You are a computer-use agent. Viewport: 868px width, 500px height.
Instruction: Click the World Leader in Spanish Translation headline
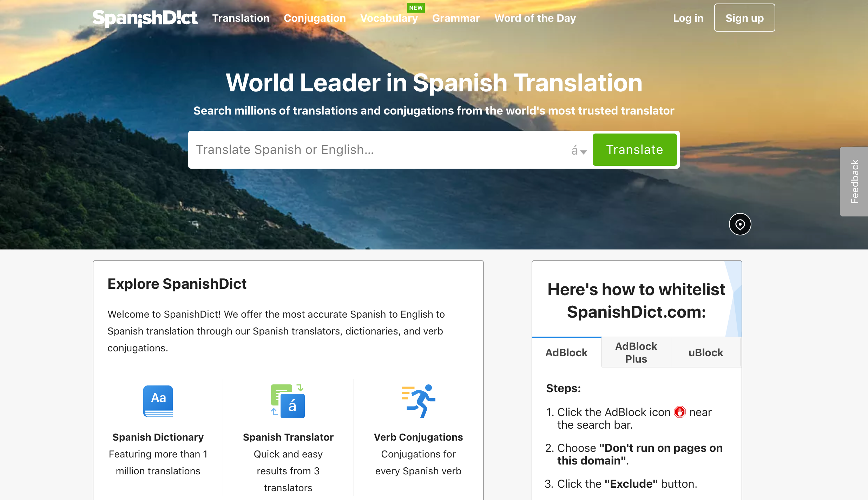click(x=434, y=83)
